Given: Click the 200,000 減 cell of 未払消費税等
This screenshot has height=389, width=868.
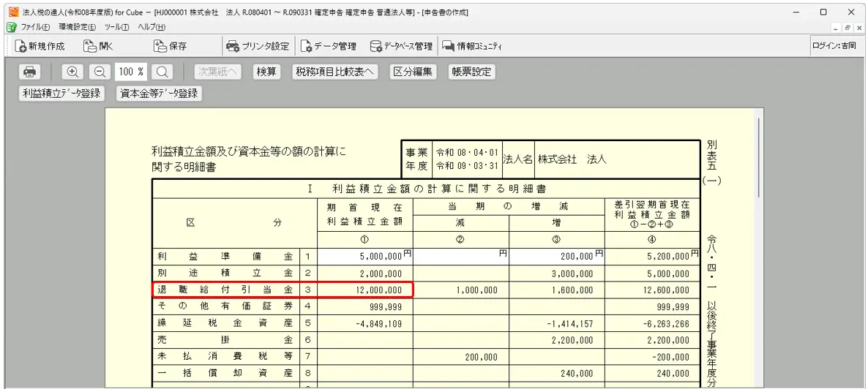Looking at the screenshot, I should (461, 357).
